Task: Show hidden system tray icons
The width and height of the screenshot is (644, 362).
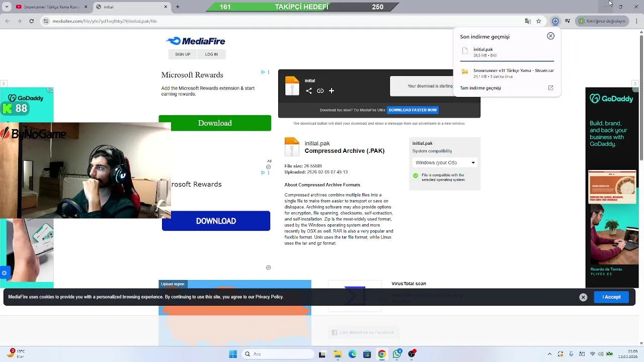Action: click(x=549, y=354)
